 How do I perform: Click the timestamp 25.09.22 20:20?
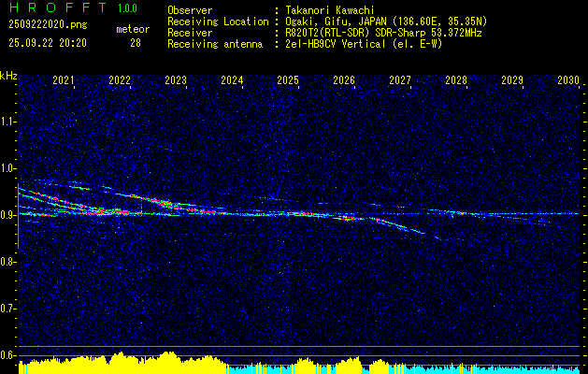[48, 43]
